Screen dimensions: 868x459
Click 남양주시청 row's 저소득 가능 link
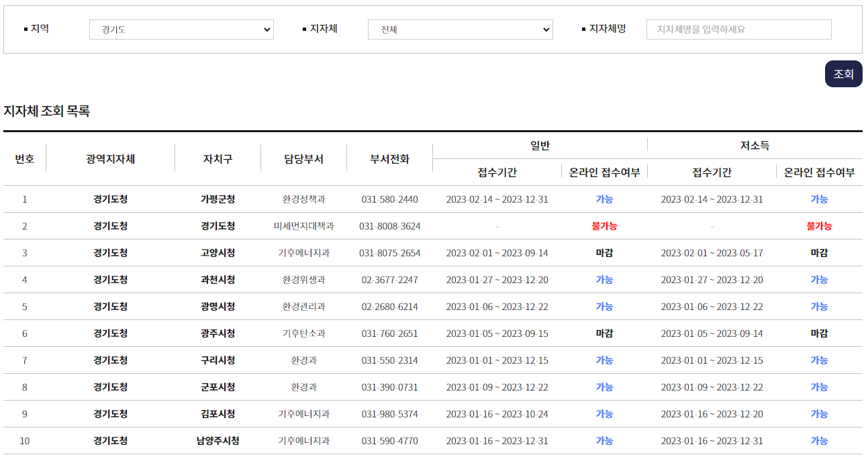pos(819,441)
